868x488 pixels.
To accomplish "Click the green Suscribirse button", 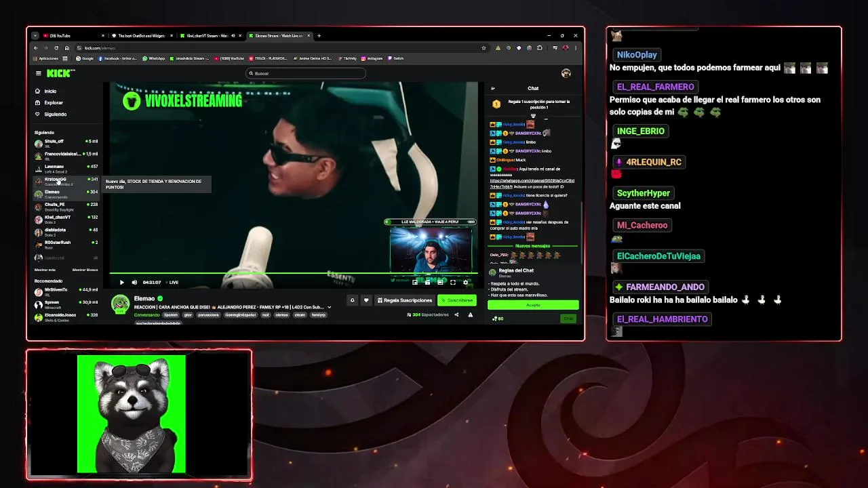I will (x=457, y=300).
